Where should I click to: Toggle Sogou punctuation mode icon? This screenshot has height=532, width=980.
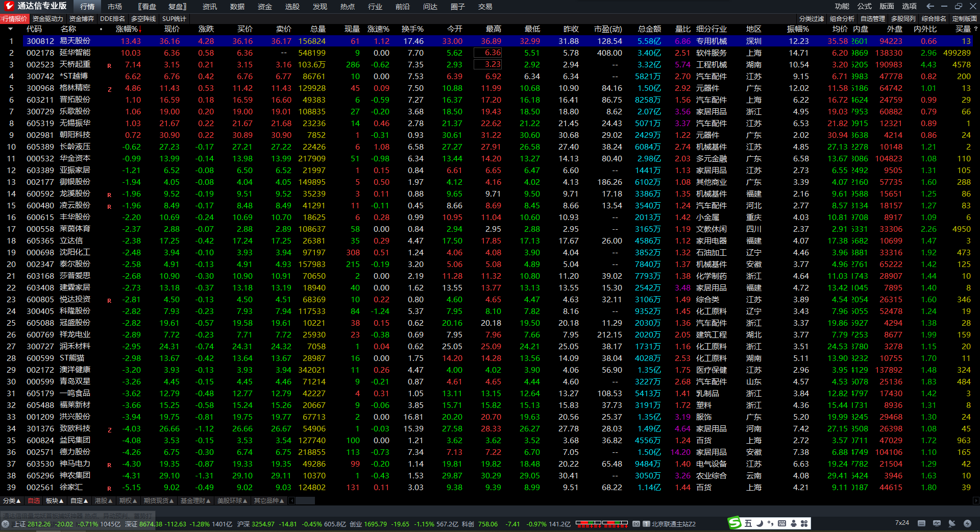(770, 523)
